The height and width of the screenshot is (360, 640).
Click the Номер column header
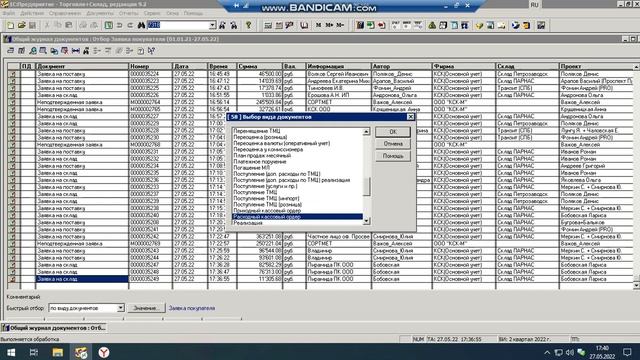151,66
